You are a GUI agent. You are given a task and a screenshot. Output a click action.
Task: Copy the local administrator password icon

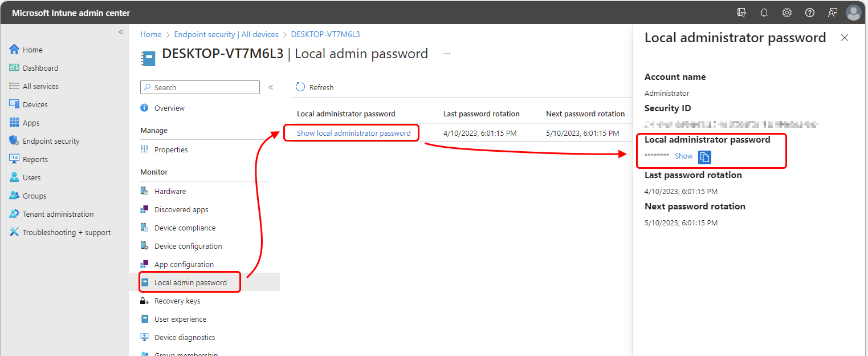click(x=704, y=157)
